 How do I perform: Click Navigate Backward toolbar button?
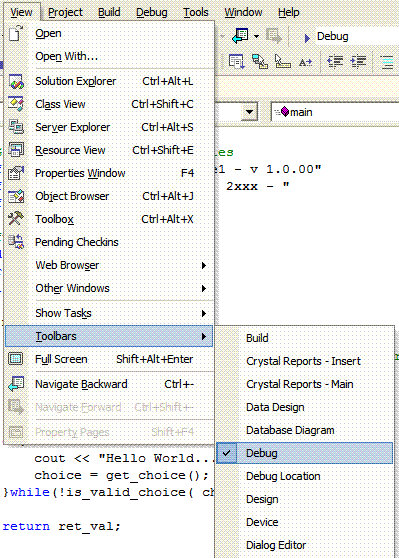pyautogui.click(x=240, y=36)
